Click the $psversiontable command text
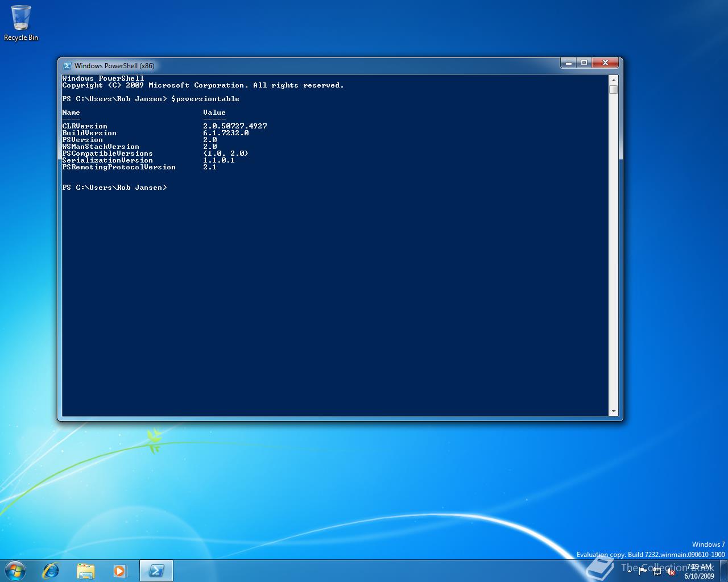This screenshot has height=582, width=728. (205, 99)
